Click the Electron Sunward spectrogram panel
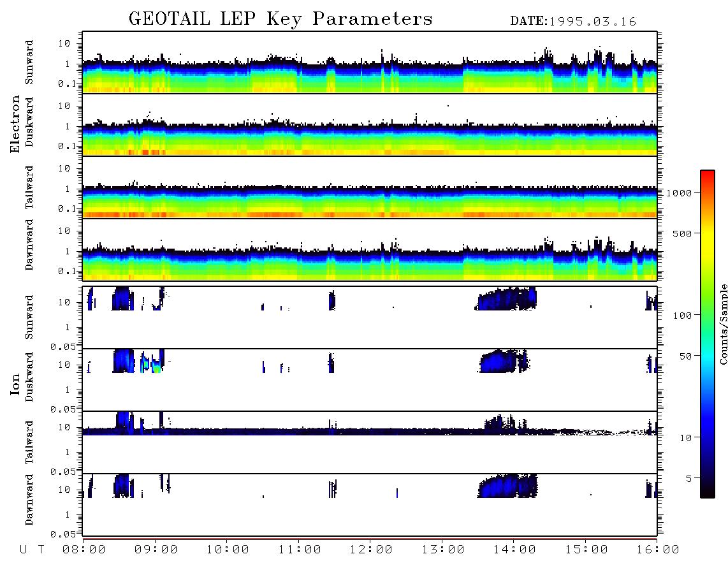The height and width of the screenshot is (561, 728). 370,62
